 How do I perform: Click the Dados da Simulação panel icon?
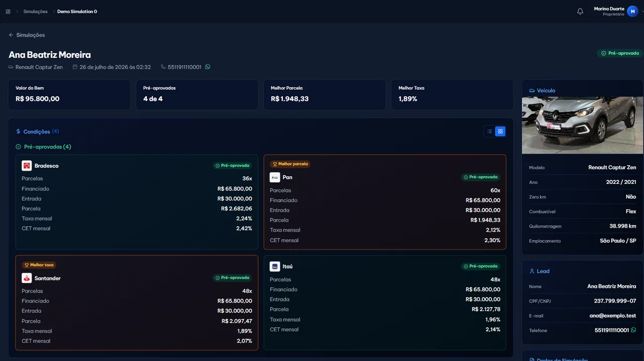point(532,359)
